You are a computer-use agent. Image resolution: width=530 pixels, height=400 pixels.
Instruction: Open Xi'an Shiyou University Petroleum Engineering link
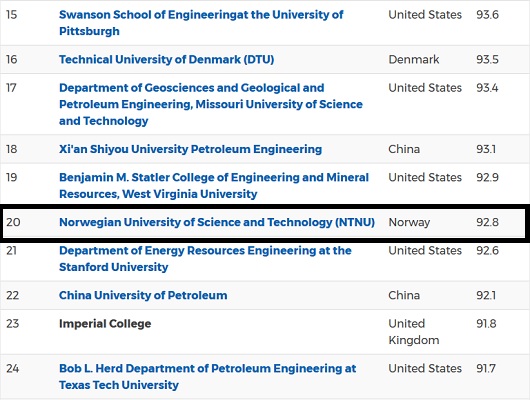coord(190,149)
